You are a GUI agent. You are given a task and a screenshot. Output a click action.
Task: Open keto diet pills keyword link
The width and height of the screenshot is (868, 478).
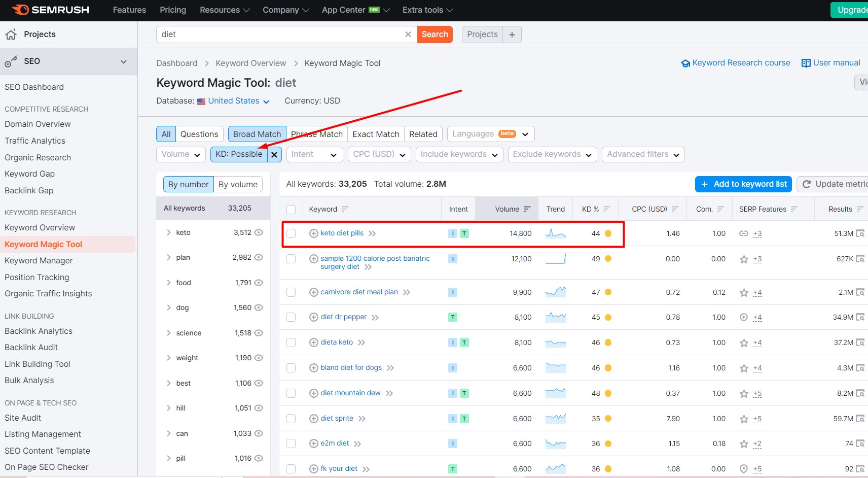[x=342, y=233]
